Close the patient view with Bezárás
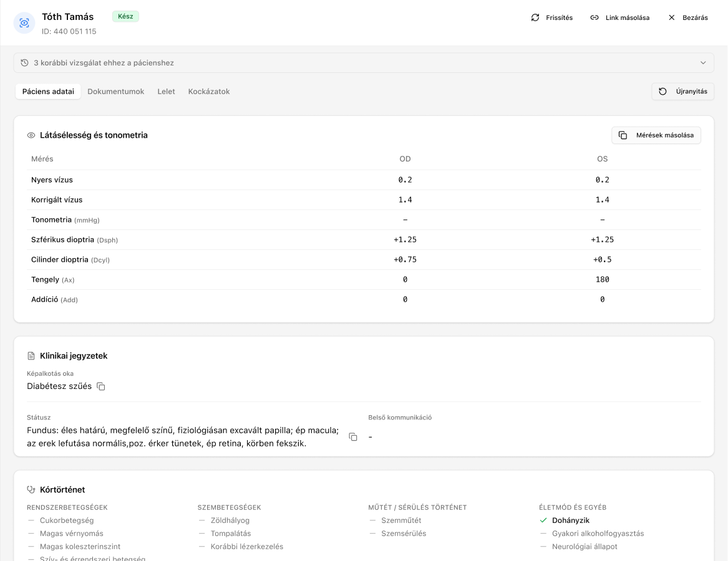The image size is (728, 561). coord(687,17)
